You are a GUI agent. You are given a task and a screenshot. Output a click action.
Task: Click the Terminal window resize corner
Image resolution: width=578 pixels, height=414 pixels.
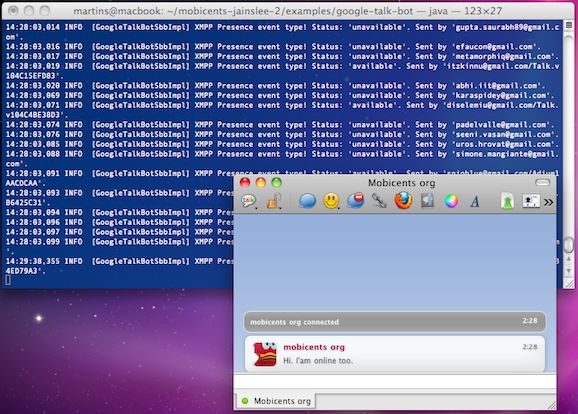tap(569, 284)
